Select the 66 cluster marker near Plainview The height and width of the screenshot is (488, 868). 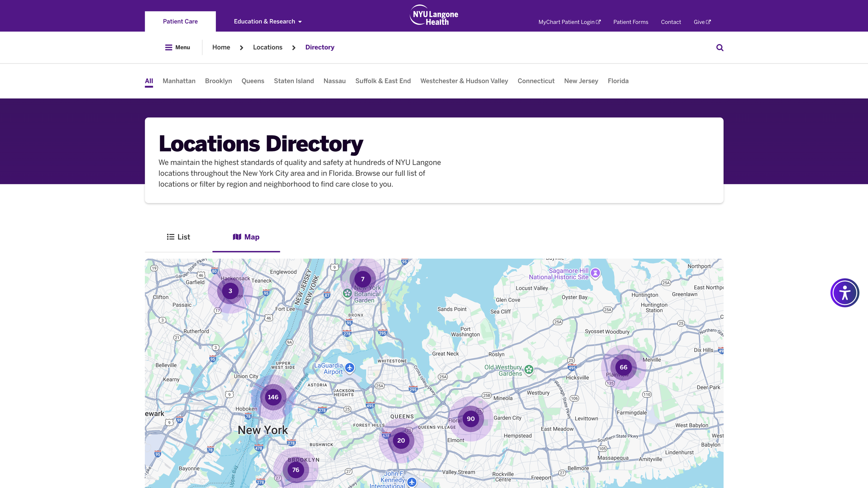(x=623, y=367)
